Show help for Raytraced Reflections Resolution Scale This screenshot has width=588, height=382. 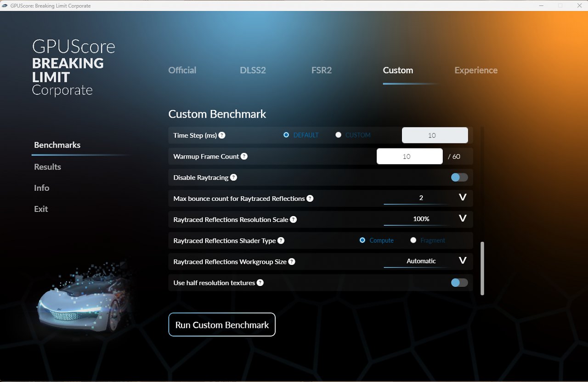[294, 220]
